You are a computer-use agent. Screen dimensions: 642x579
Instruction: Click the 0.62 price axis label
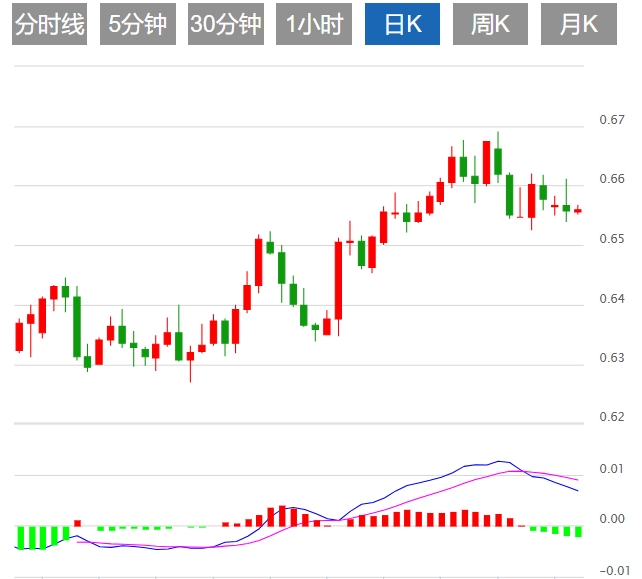click(612, 416)
